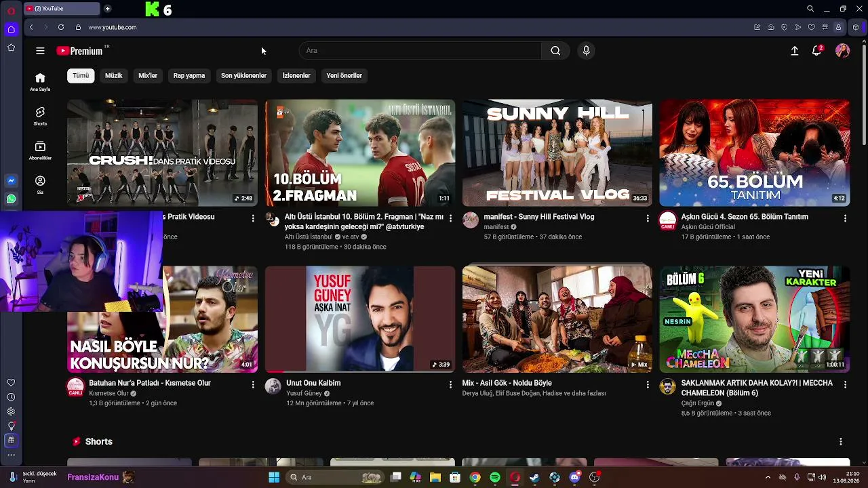Open Discord from the taskbar
This screenshot has height=488, width=868.
tap(575, 478)
